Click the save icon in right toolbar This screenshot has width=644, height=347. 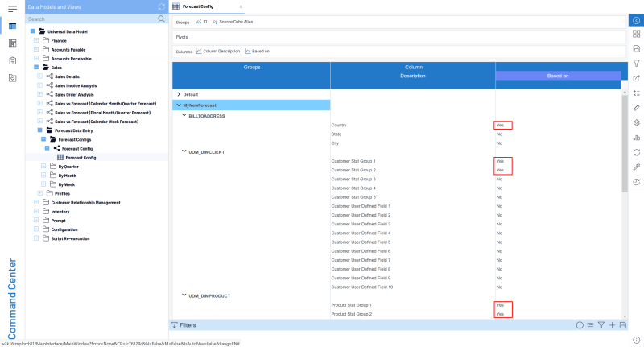[636, 48]
